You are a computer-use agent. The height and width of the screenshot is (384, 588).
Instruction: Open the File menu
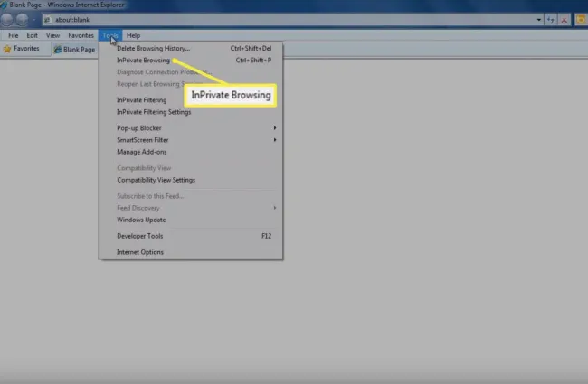[x=14, y=35]
